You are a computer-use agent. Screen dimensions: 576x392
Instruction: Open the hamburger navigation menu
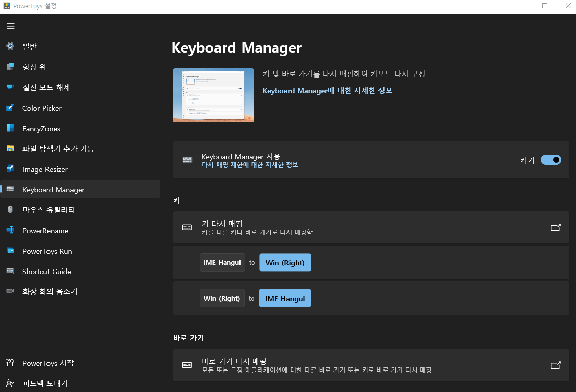click(x=11, y=26)
